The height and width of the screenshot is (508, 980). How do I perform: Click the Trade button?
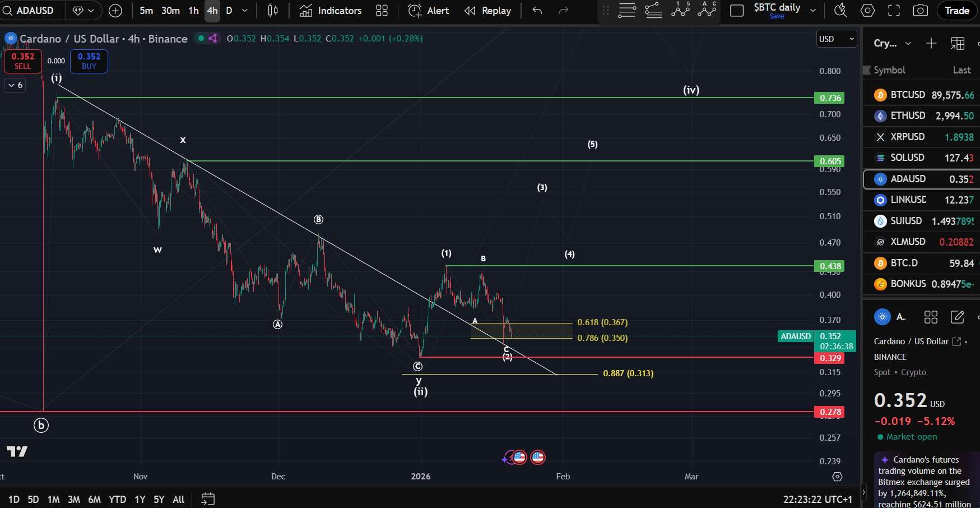956,10
